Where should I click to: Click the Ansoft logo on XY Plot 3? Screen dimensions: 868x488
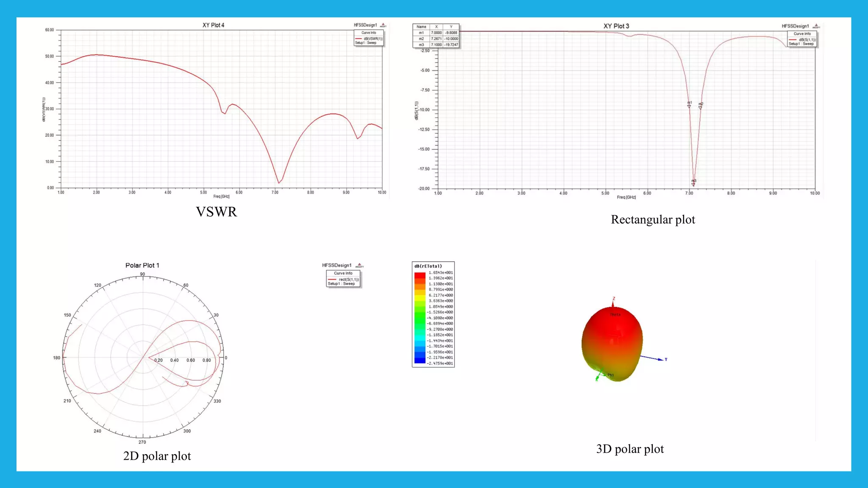pos(816,26)
